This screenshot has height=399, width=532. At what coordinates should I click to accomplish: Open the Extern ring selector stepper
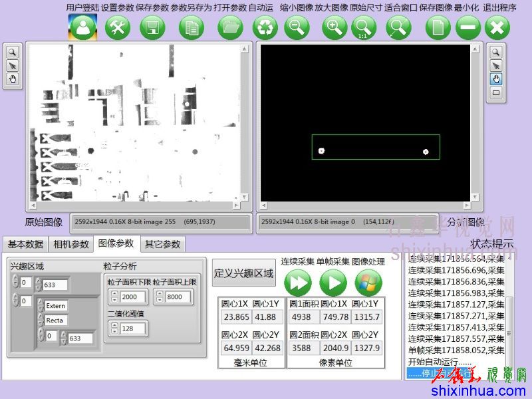pos(41,305)
